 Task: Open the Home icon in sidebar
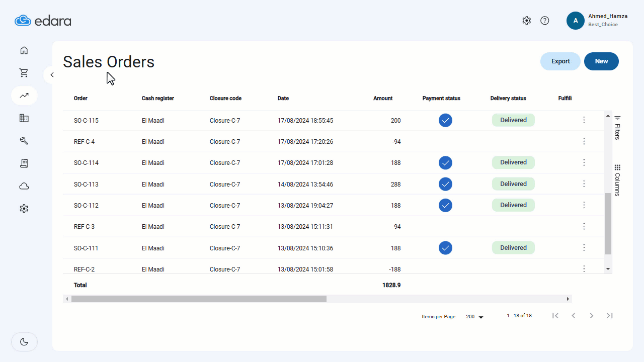24,50
